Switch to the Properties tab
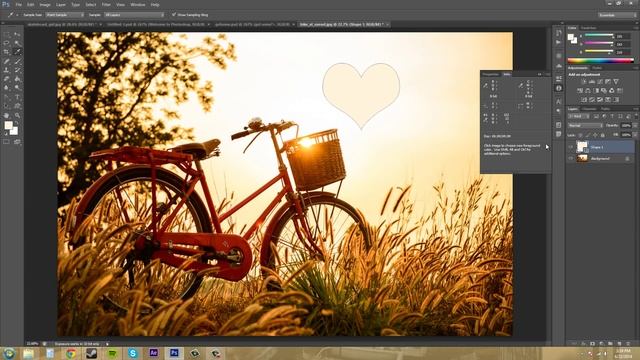640x360 pixels. 491,74
